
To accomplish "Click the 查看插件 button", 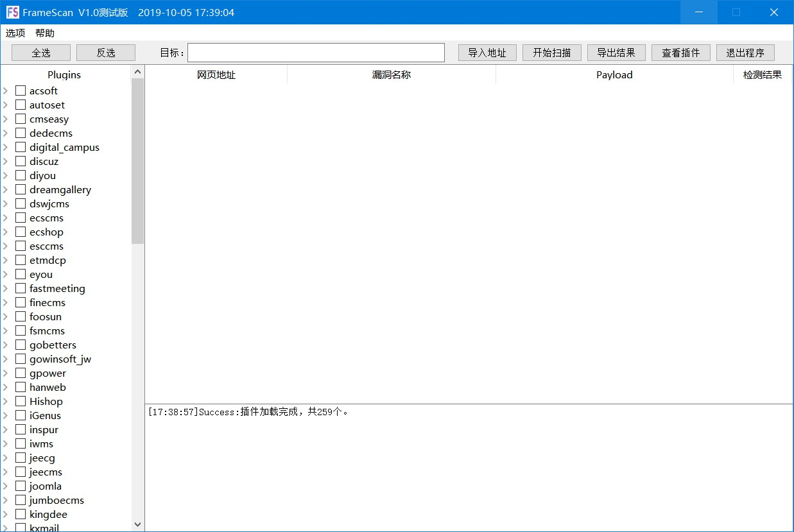I will [x=681, y=53].
